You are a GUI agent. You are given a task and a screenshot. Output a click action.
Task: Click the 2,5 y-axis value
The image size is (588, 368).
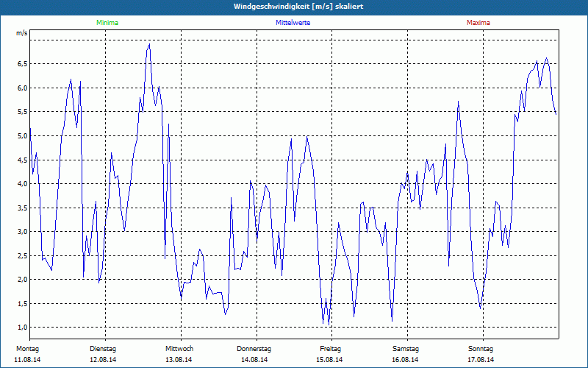pos(23,255)
